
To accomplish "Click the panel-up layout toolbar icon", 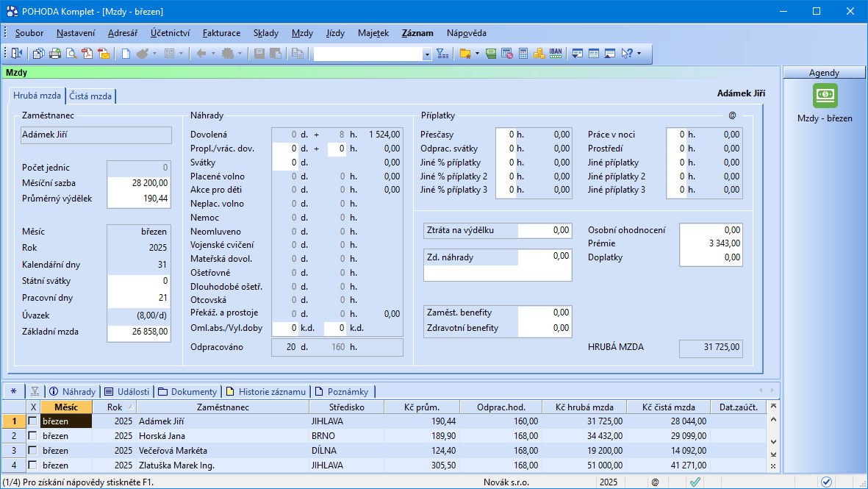I will tap(610, 54).
